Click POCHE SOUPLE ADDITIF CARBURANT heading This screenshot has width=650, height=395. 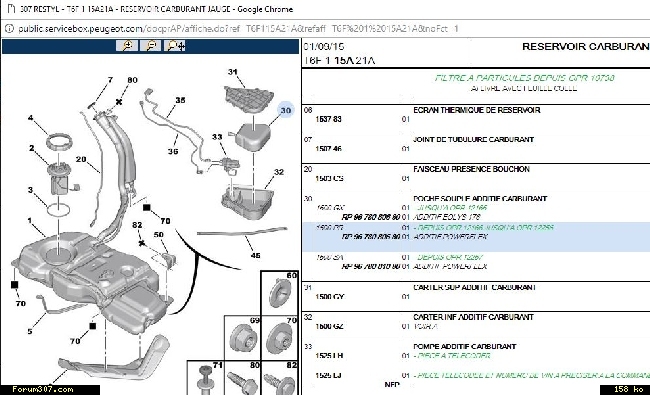[480, 199]
